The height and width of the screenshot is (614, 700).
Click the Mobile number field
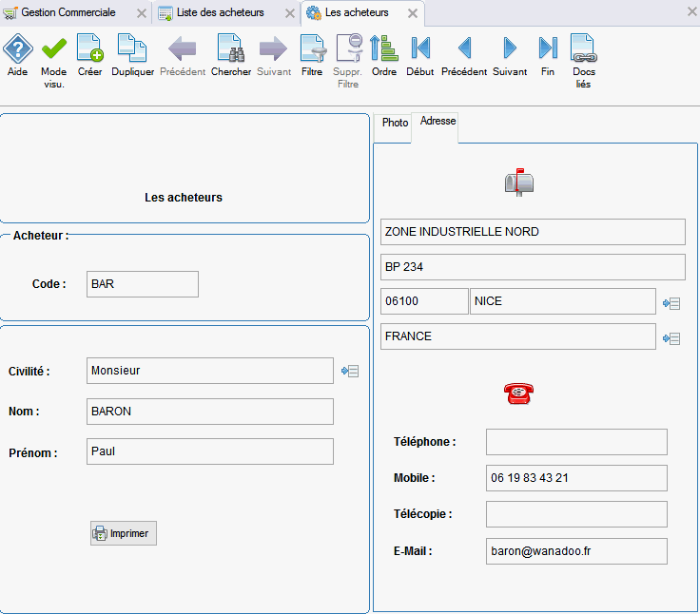576,478
